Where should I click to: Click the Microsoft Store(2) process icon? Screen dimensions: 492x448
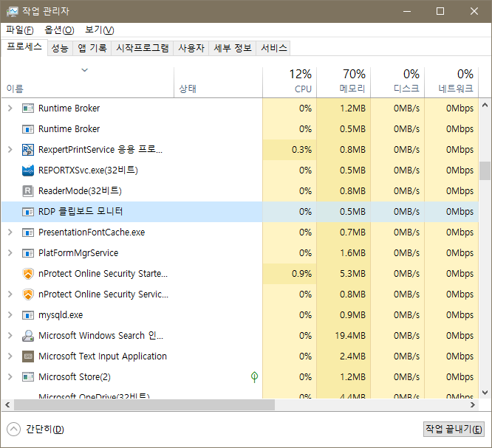(28, 377)
